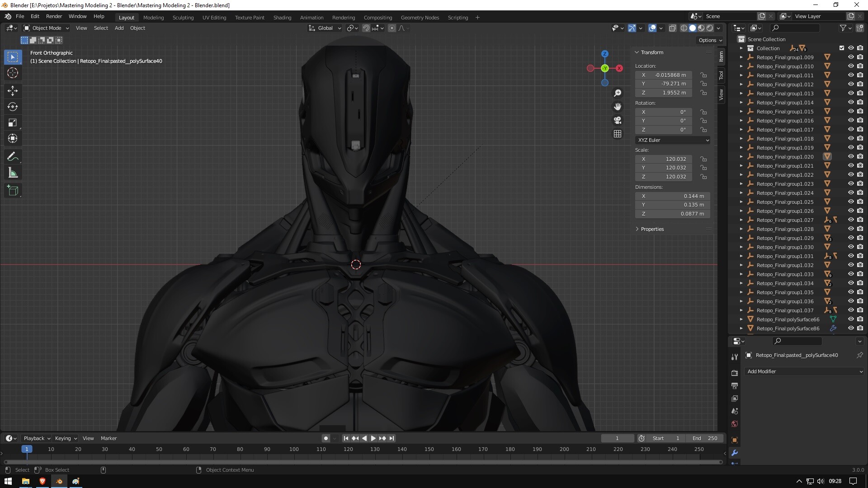Screen dimensions: 868x488
Task: Switch to the Sculpting workspace tab
Action: pyautogui.click(x=183, y=17)
